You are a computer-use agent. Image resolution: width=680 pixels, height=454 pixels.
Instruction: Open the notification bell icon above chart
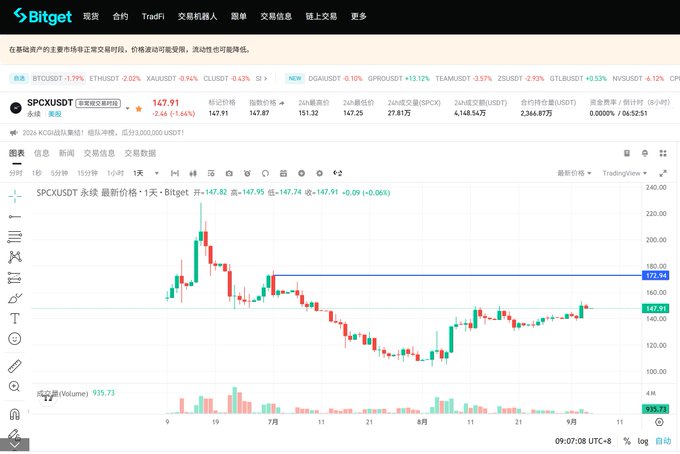coord(645,153)
